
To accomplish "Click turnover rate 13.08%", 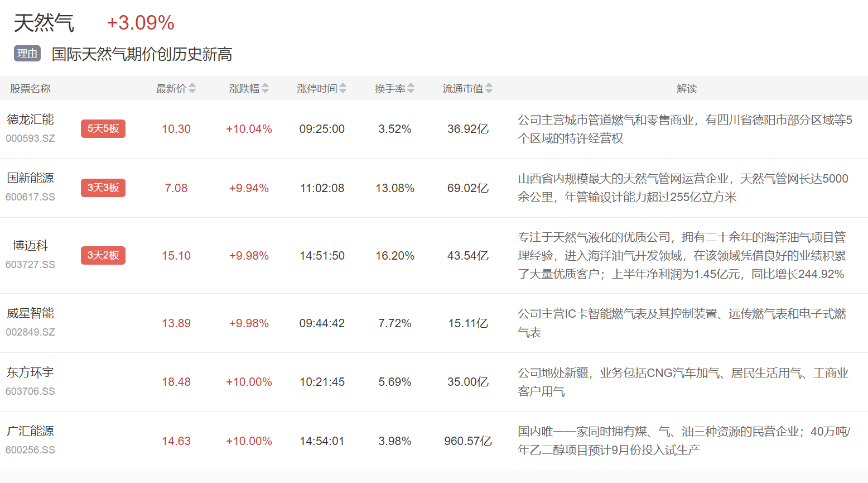I will [395, 188].
